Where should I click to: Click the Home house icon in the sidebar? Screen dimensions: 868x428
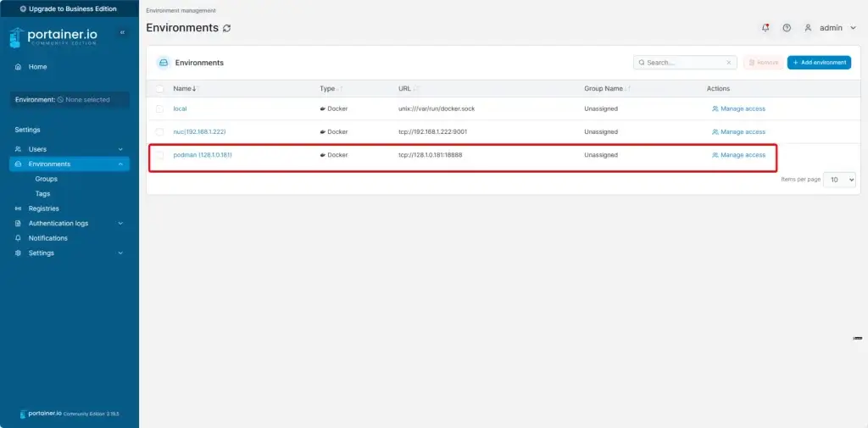[x=19, y=67]
